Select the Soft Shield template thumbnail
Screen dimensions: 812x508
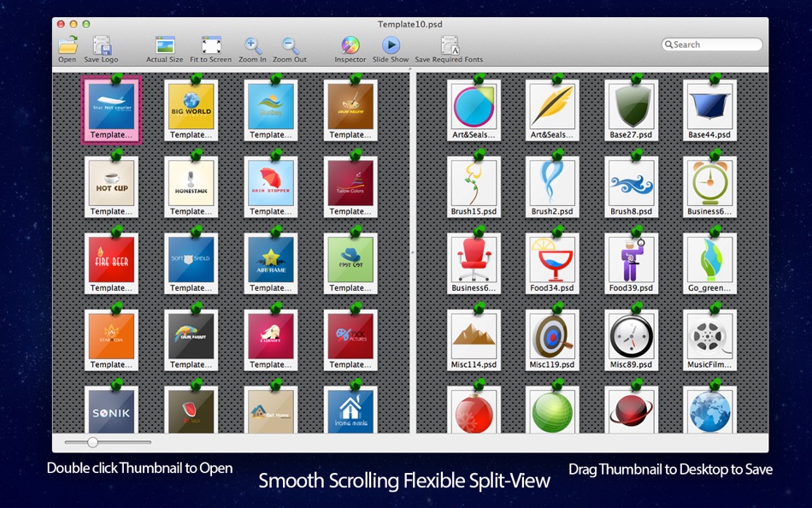click(x=191, y=263)
